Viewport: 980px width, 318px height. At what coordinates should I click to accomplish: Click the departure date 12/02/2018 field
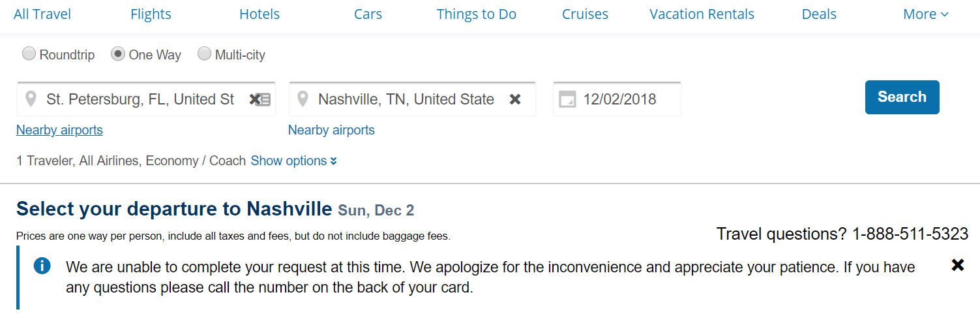pyautogui.click(x=626, y=99)
